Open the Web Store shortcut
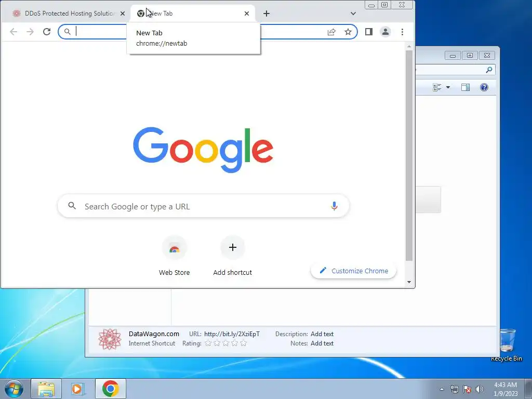This screenshot has width=532, height=399. [x=175, y=256]
